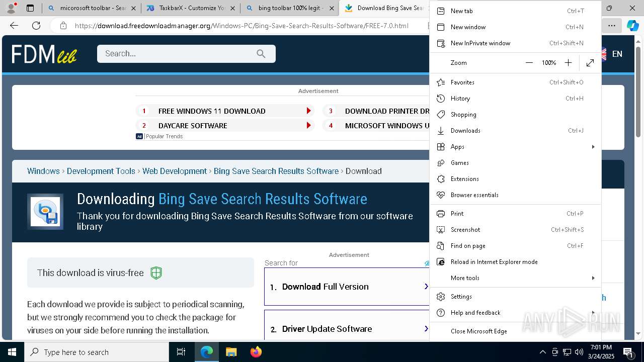
Task: Click the taskbar search box
Action: coord(97,352)
